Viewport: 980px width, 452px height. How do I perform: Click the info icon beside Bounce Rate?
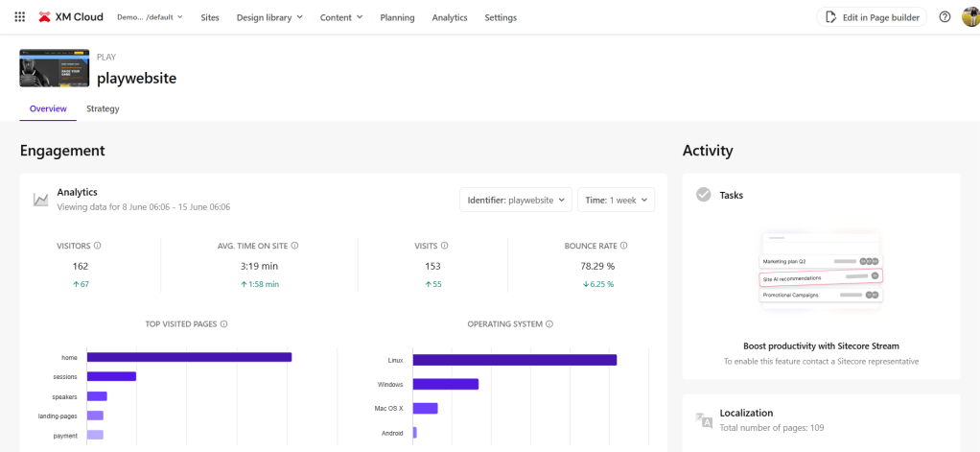624,246
